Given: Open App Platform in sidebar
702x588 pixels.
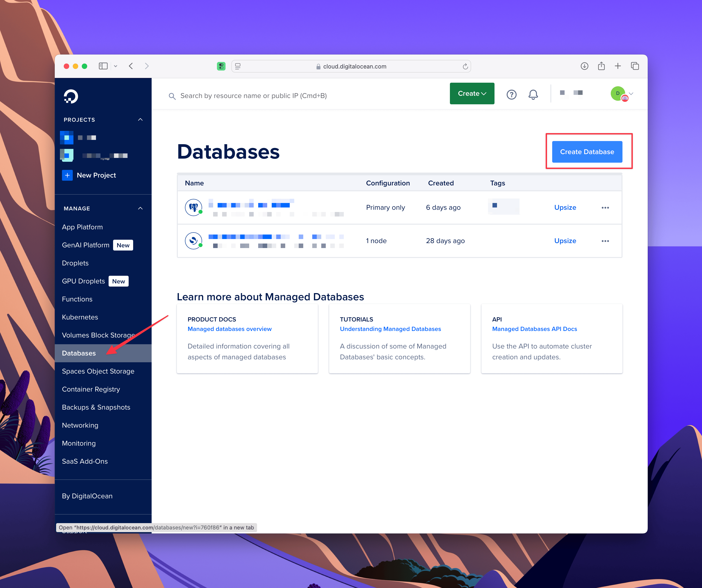Looking at the screenshot, I should (82, 227).
